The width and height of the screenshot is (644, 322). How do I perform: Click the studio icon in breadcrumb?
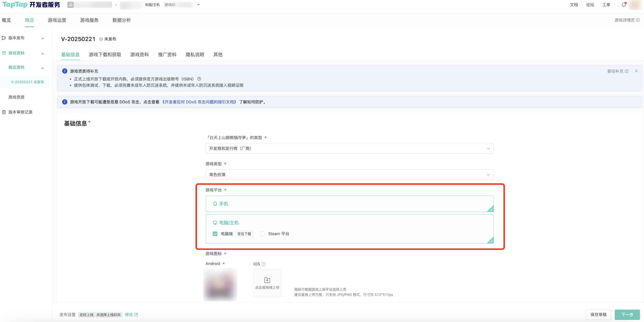[x=70, y=5]
